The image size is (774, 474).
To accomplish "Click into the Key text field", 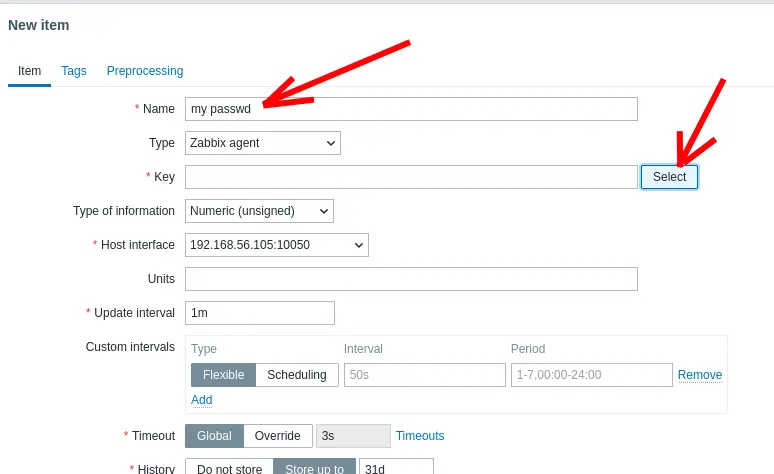I will pos(410,177).
